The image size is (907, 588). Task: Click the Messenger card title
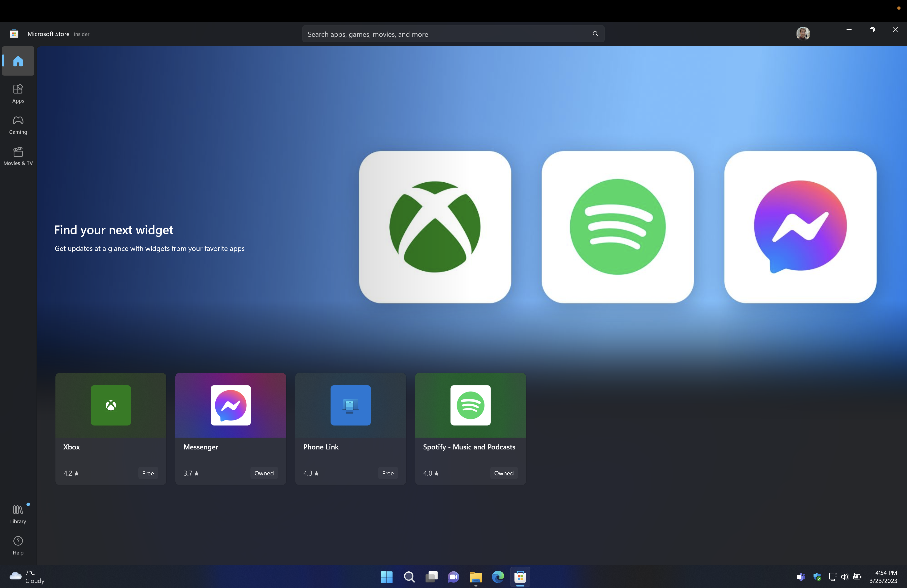click(x=201, y=447)
